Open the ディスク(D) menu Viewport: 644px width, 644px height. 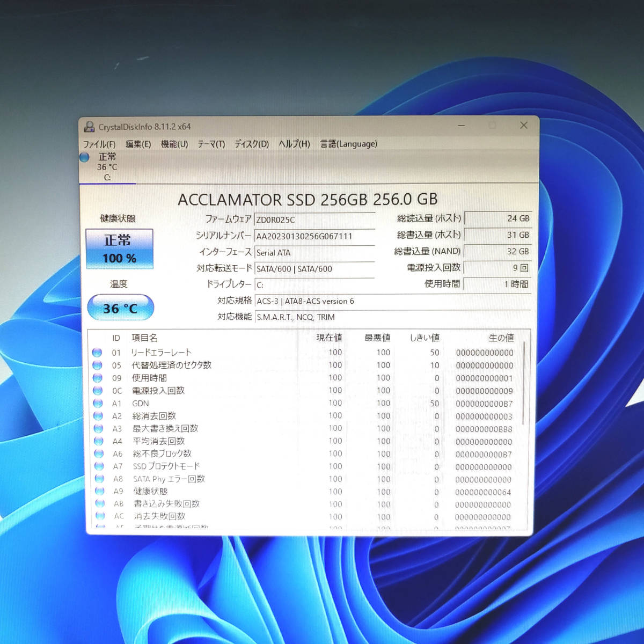click(x=252, y=144)
